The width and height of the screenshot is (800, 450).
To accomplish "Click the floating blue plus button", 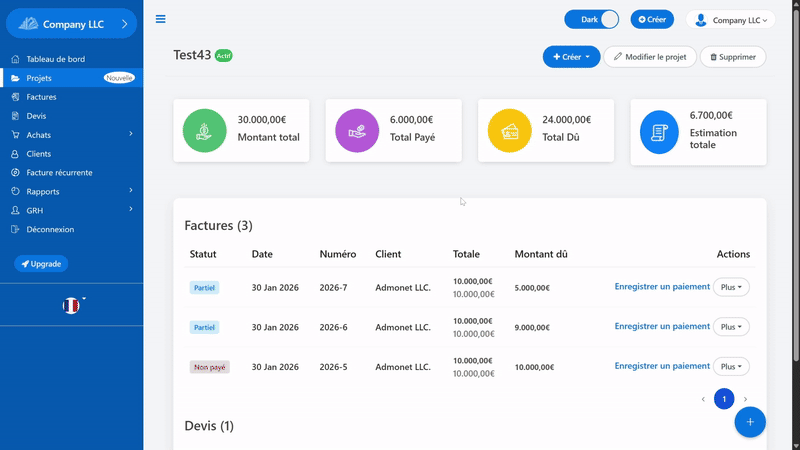I will click(750, 422).
